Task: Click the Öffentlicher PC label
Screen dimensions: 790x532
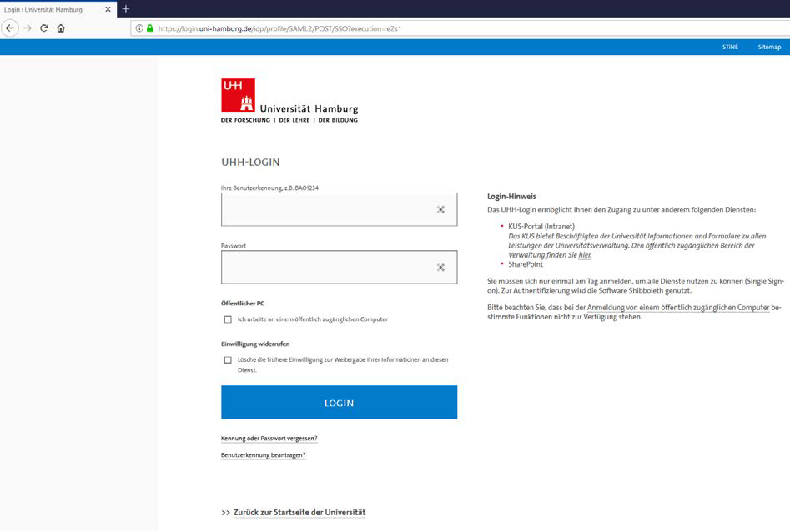Action: point(243,304)
